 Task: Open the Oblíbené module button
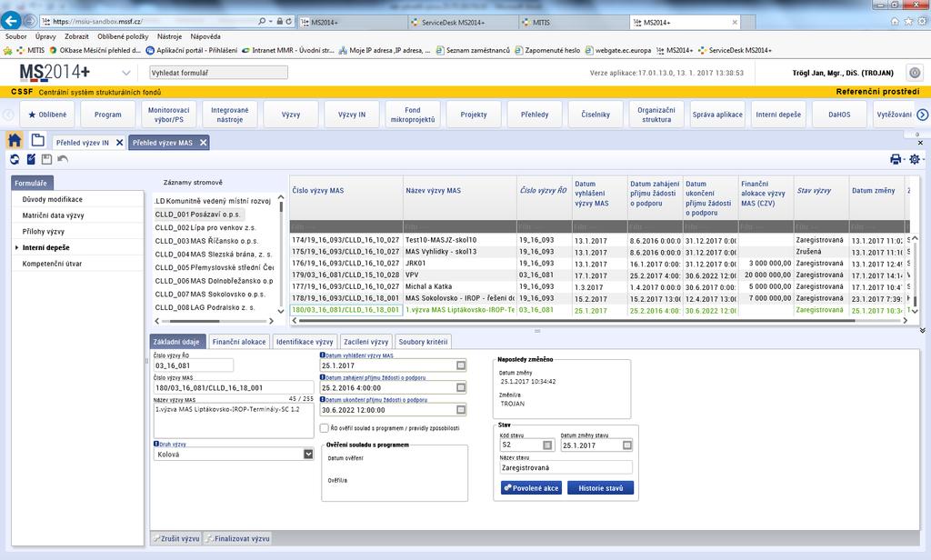(x=47, y=115)
